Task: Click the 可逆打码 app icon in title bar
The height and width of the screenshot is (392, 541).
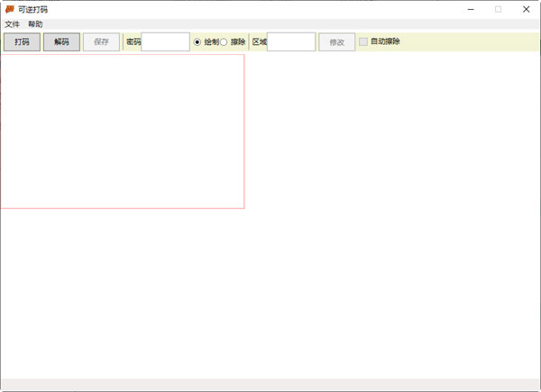Action: 10,9
